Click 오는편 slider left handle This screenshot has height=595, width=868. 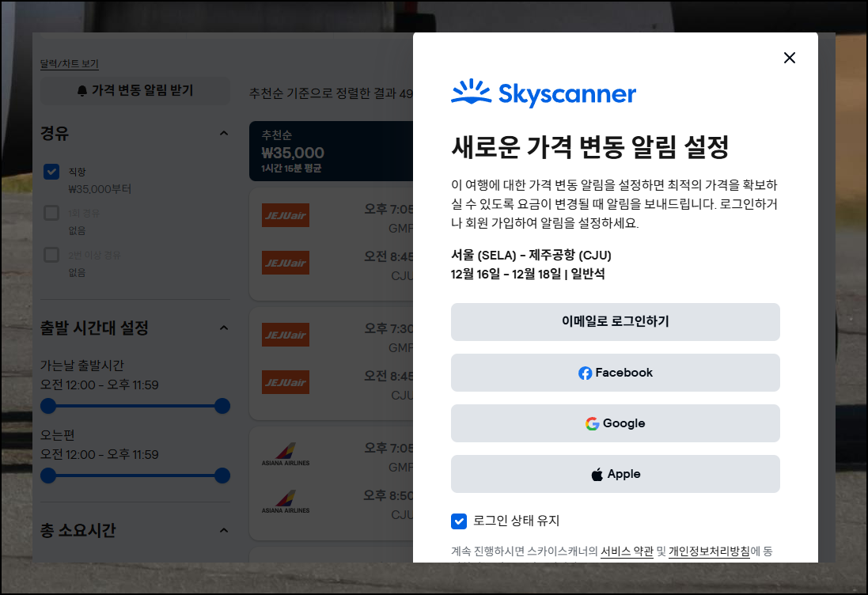click(x=49, y=476)
